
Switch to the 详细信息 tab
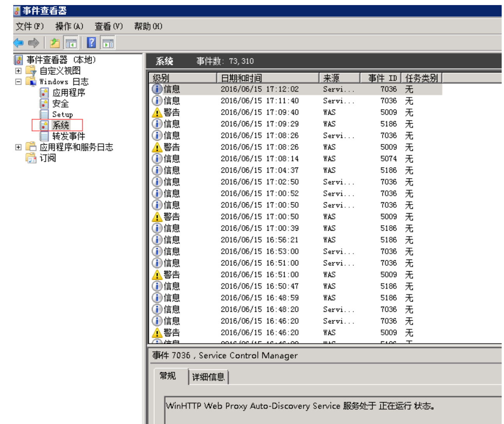click(208, 377)
